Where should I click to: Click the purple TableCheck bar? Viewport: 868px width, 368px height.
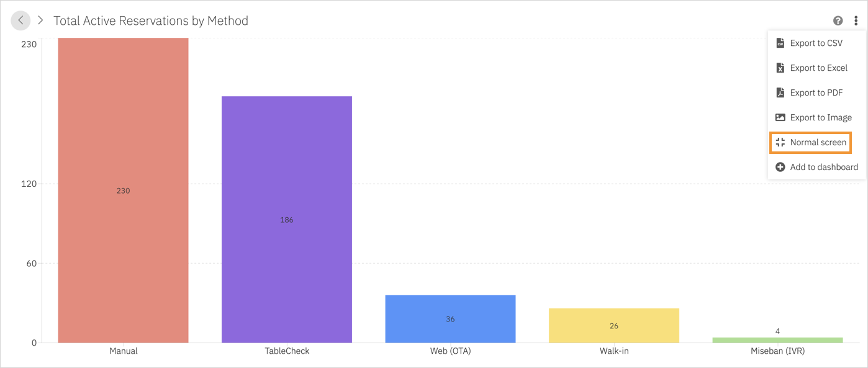pos(287,220)
